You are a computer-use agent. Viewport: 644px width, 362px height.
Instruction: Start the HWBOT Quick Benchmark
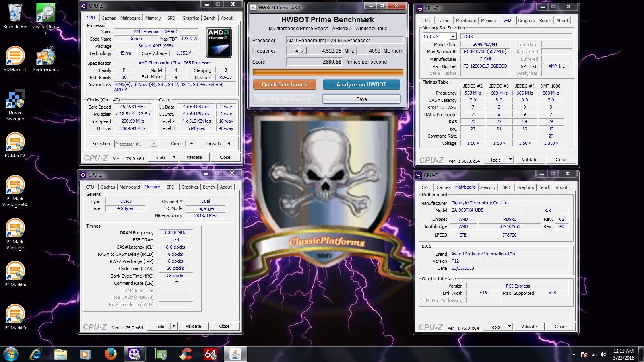pyautogui.click(x=285, y=84)
